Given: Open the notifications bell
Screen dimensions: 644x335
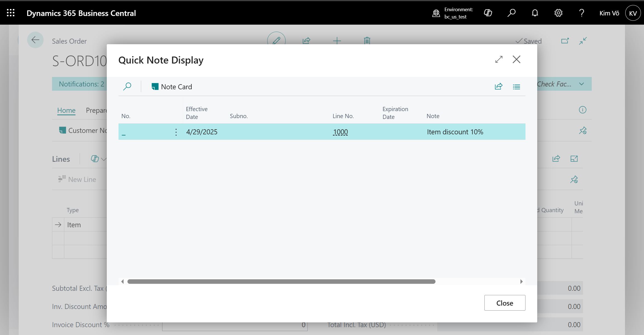Looking at the screenshot, I should click(535, 13).
